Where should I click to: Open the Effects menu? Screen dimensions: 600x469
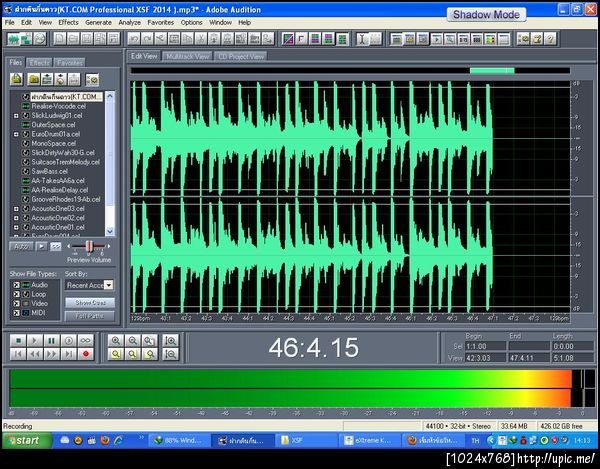pos(68,21)
